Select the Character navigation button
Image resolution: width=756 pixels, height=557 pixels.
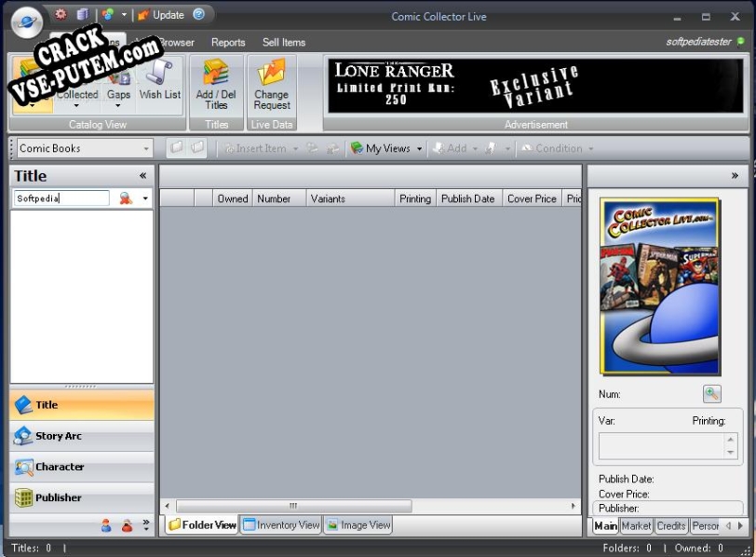[82, 467]
